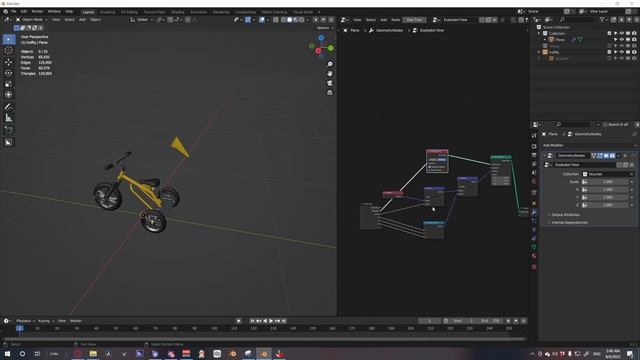Expand the Output Attributes section
Screen dimensions: 640x360
pos(565,215)
